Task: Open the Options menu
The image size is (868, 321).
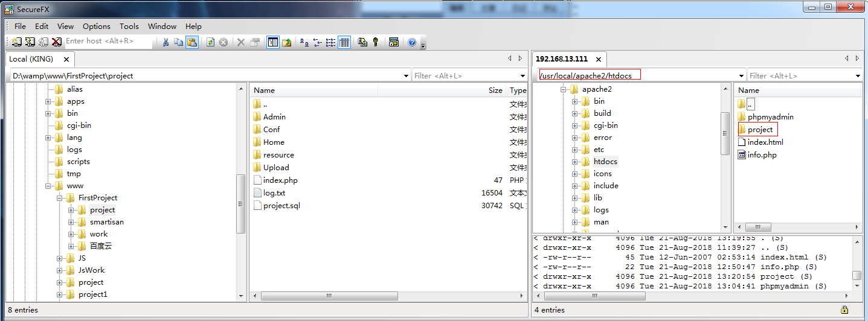Action: point(97,26)
